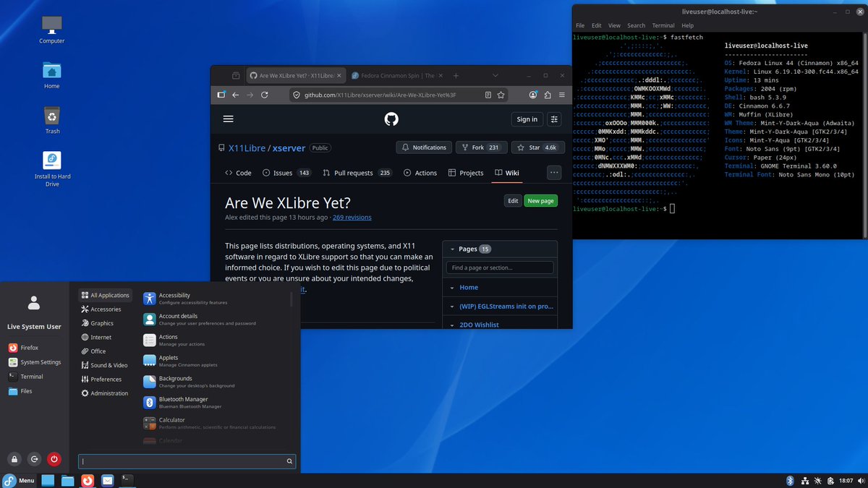The height and width of the screenshot is (488, 868).
Task: Click the GitHub Octocat logo
Action: tap(391, 119)
